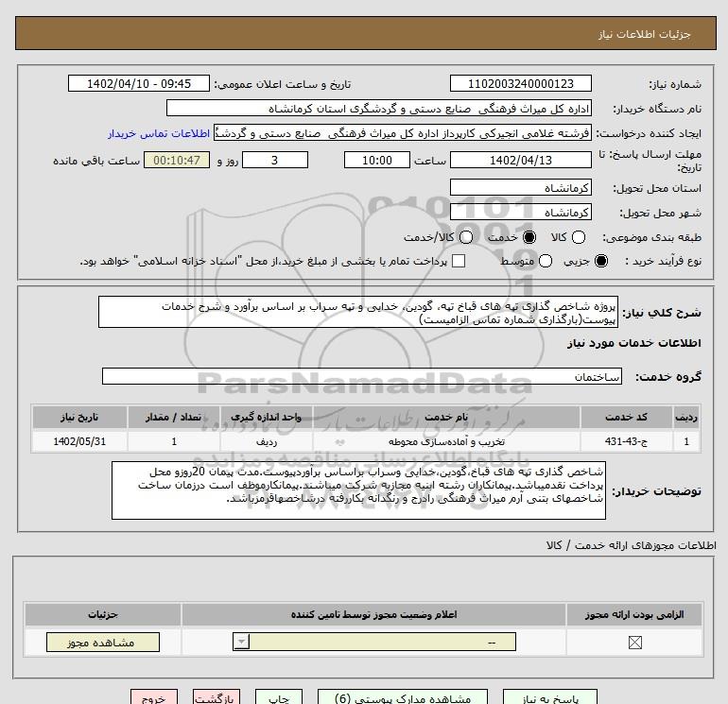Toggle the الزامی بودن ارائه مجوز checkbox
Screen dimensions: 728x704
coord(634,643)
